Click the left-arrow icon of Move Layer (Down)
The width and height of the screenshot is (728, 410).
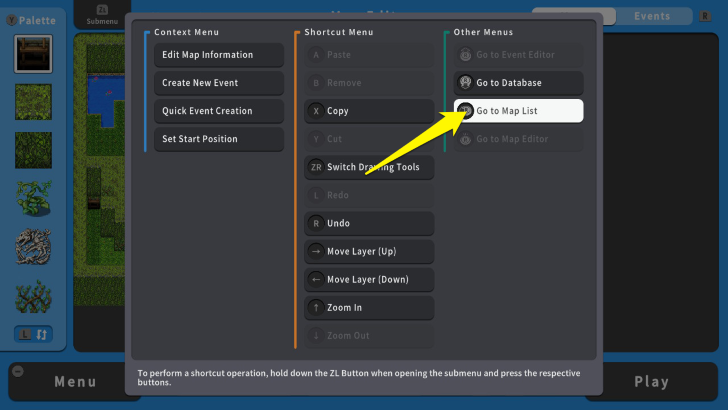[316, 280]
